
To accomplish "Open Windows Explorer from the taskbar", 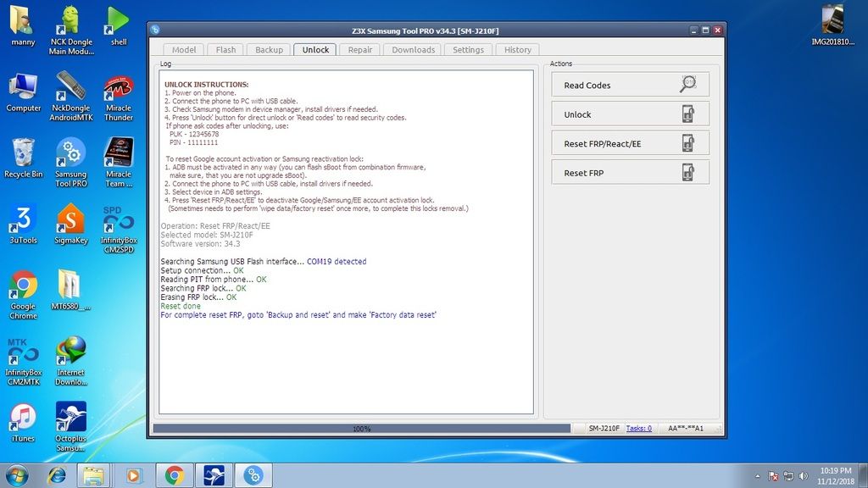I will (x=93, y=475).
